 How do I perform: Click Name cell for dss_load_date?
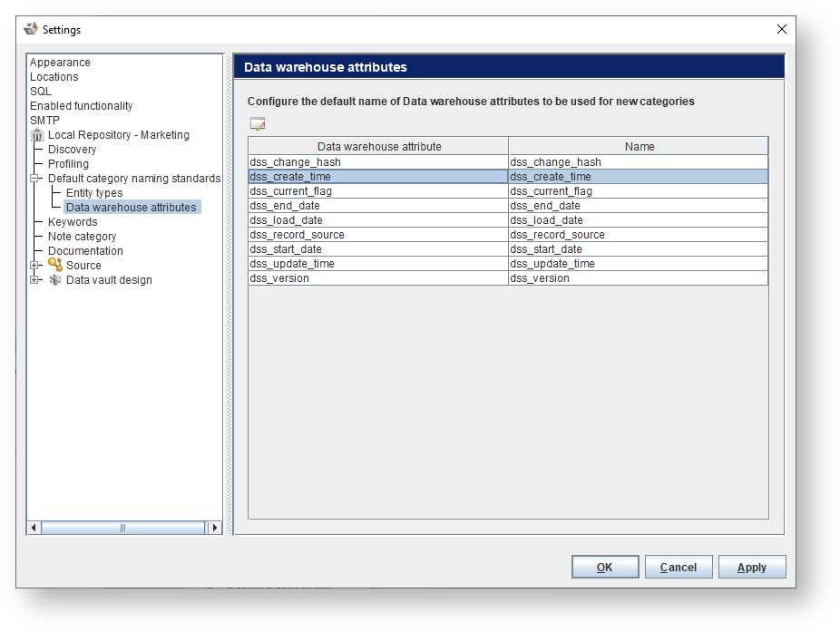638,219
